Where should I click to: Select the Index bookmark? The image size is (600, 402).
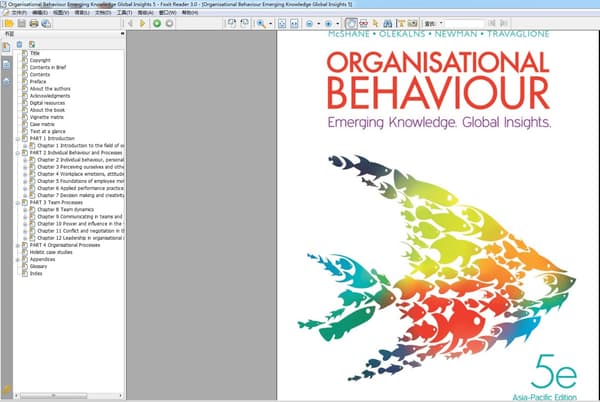coord(36,273)
